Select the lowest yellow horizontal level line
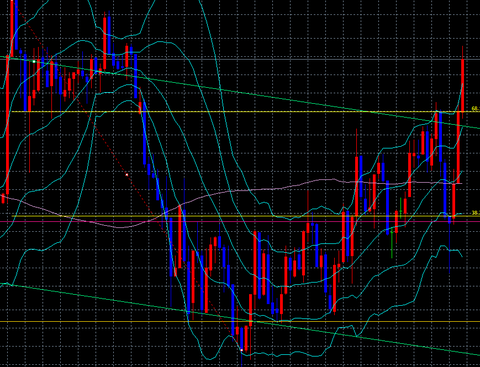The width and height of the screenshot is (480, 367). [x=240, y=322]
